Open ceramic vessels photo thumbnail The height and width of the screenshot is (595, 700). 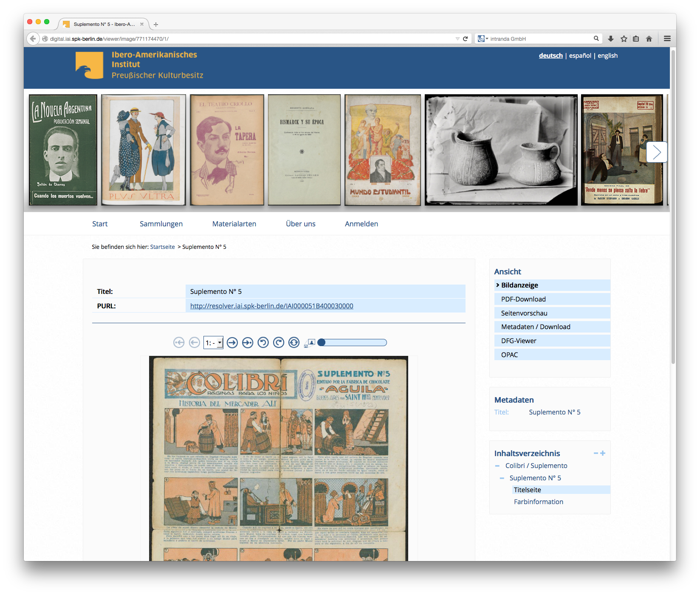pyautogui.click(x=501, y=150)
